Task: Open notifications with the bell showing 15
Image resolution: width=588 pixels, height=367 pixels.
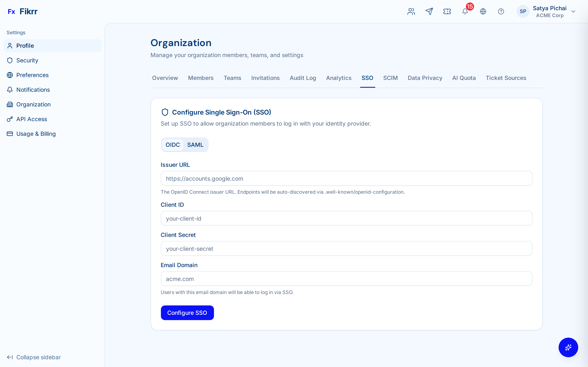Action: coord(465,12)
